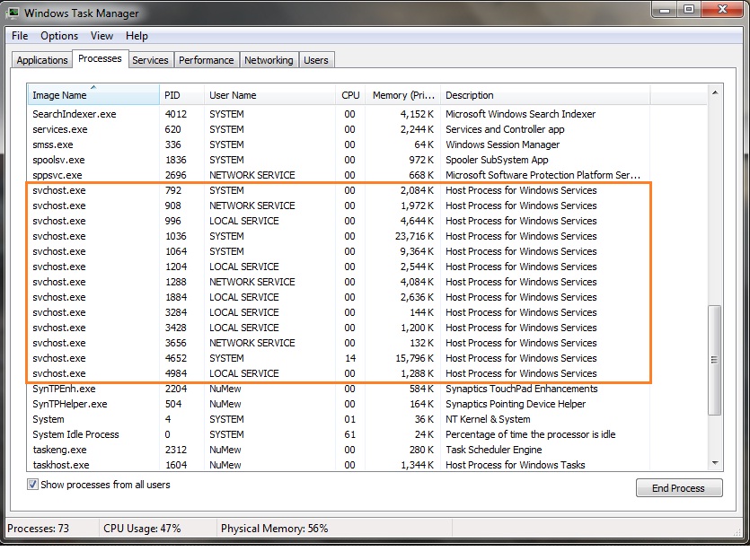Select svchost.exe with PID 1036
The width and height of the screenshot is (750, 560).
339,237
